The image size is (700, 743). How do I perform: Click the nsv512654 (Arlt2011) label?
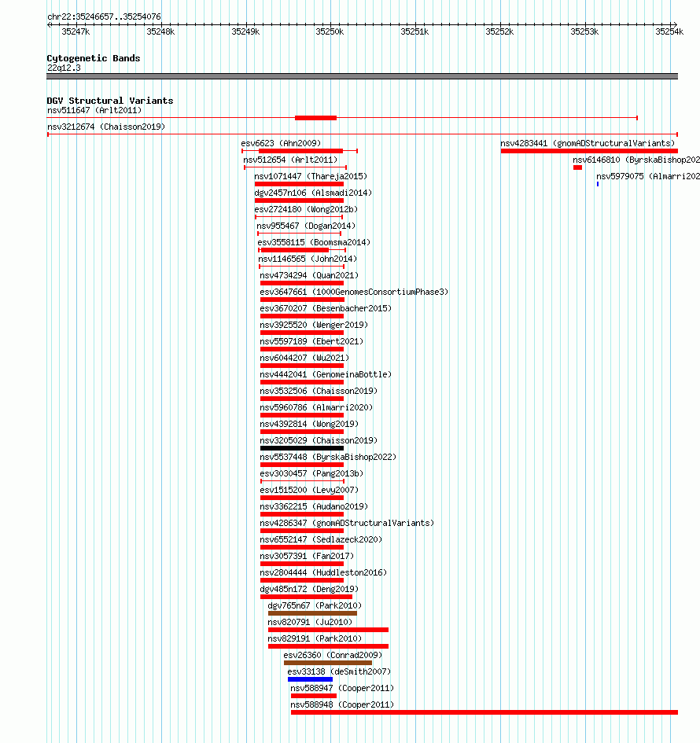pyautogui.click(x=290, y=160)
